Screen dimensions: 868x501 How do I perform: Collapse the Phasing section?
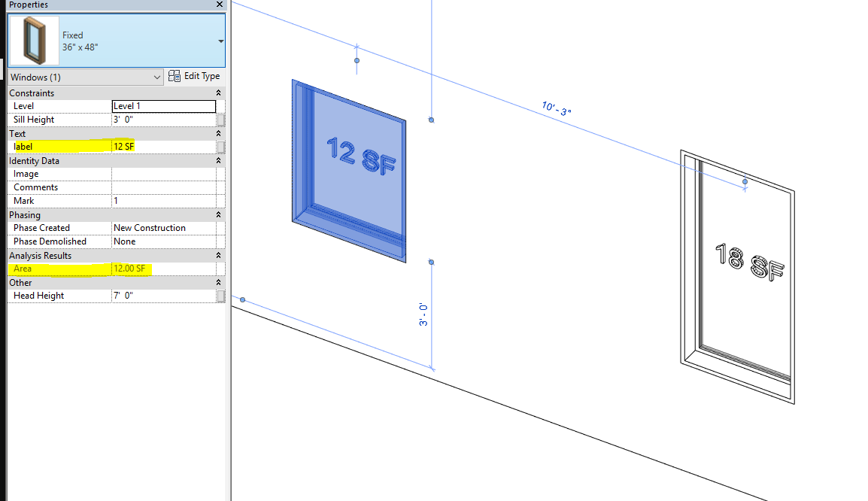tap(218, 215)
